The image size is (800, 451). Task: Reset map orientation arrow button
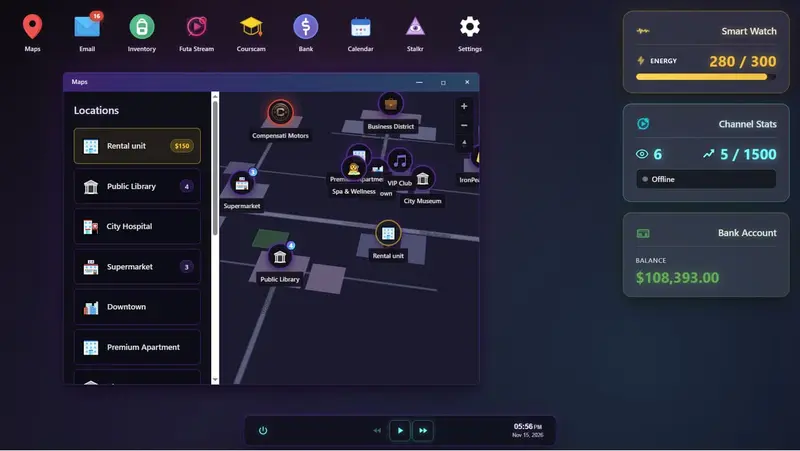coord(464,143)
